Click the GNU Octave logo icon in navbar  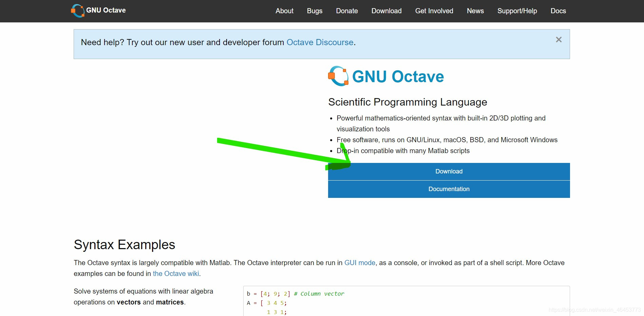point(78,11)
